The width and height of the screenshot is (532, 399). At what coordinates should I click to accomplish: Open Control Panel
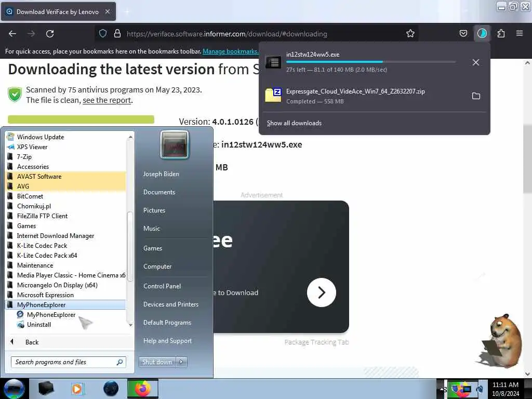point(162,286)
